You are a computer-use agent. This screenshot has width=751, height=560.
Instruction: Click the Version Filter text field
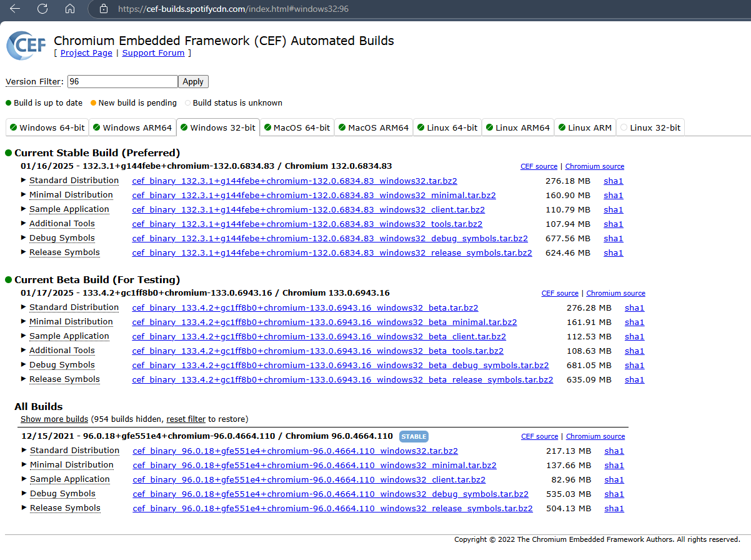122,82
